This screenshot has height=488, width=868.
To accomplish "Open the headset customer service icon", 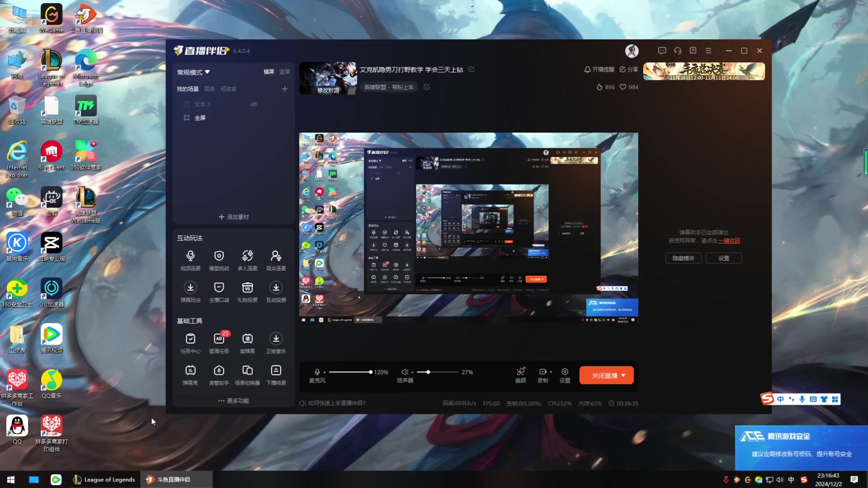I will point(677,51).
